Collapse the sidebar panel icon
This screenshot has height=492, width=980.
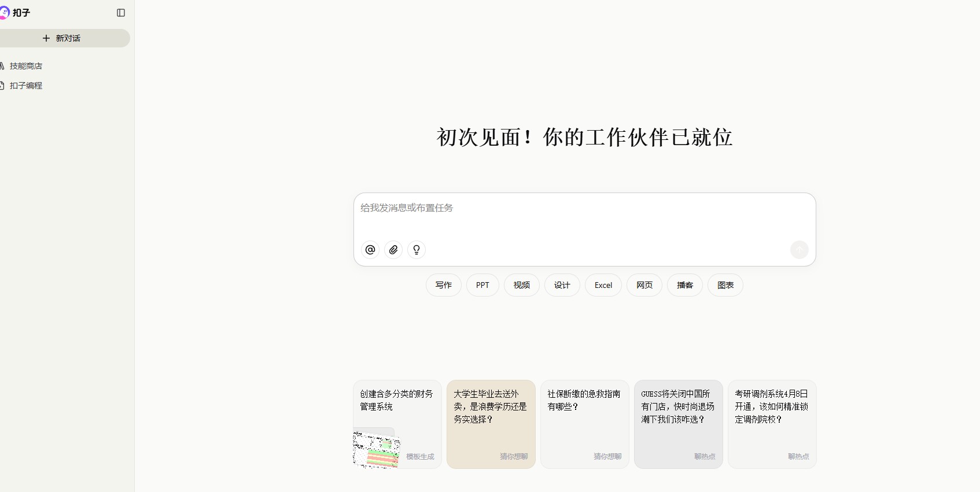[121, 13]
